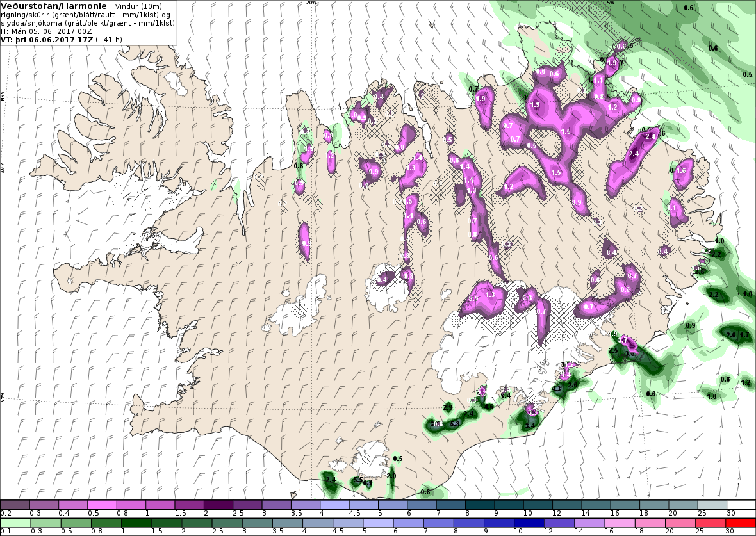The image size is (756, 536).
Task: Click the '15W' longitude label at top
Action: click(x=609, y=3)
